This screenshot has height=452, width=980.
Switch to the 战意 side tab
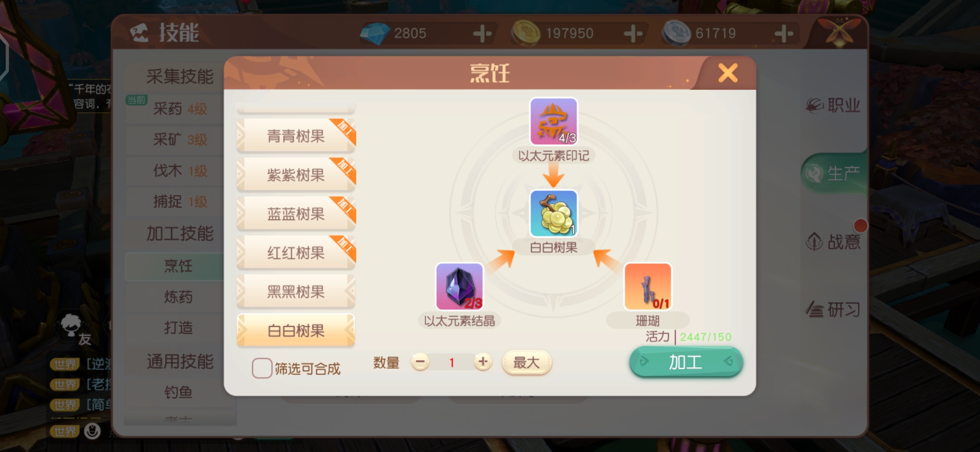(x=833, y=241)
